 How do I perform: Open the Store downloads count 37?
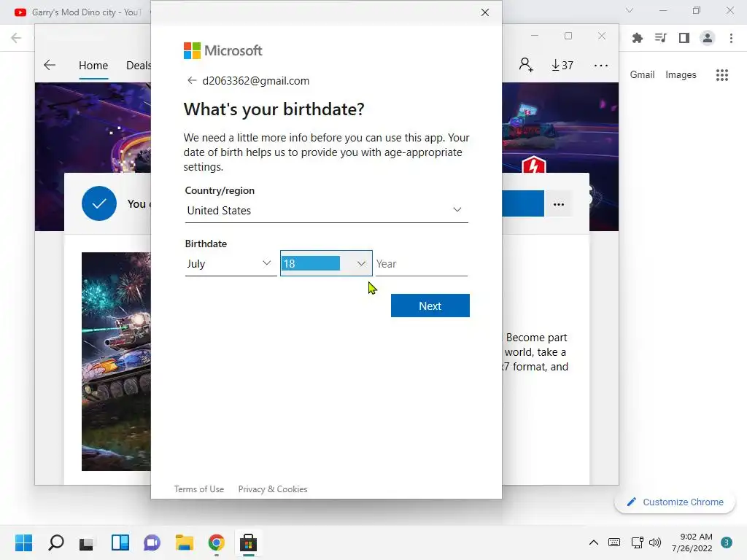pos(562,65)
